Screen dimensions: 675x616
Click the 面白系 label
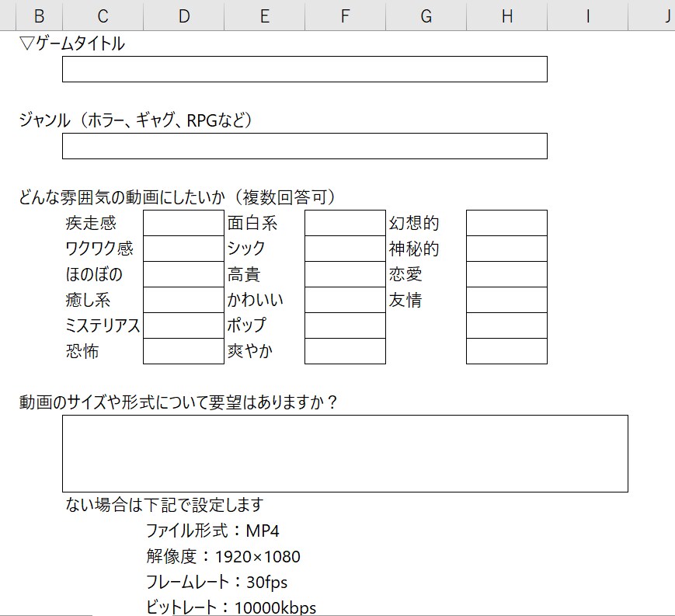252,223
